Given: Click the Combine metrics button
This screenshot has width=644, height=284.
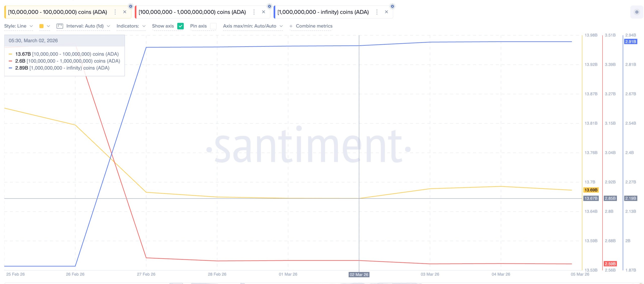Looking at the screenshot, I should (x=311, y=26).
